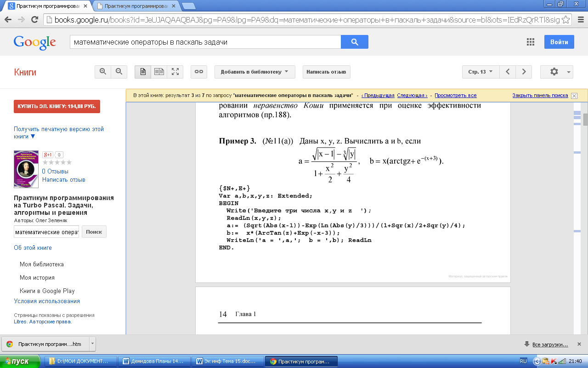The height and width of the screenshot is (368, 588).
Task: Click Закрыть панель поиска link
Action: [540, 96]
